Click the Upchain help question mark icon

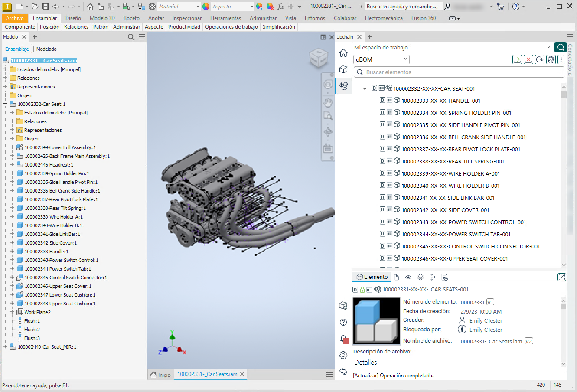[x=343, y=322]
